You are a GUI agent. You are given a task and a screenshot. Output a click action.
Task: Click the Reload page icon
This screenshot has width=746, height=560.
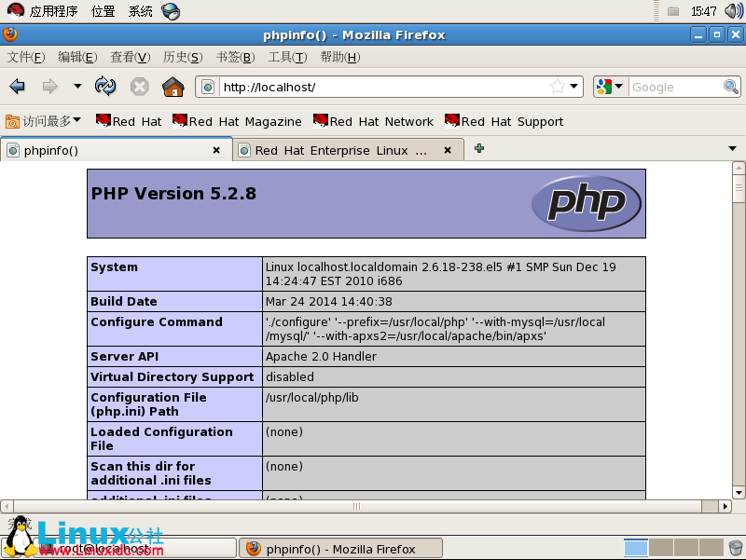click(106, 87)
